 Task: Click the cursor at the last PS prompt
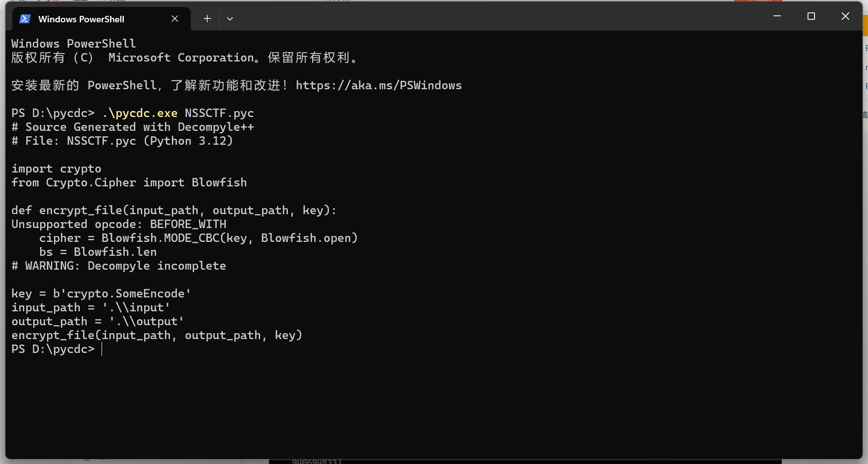[x=102, y=349]
